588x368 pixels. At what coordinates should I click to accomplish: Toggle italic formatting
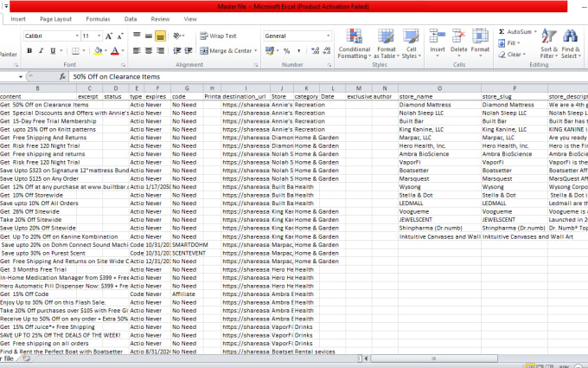(x=42, y=51)
